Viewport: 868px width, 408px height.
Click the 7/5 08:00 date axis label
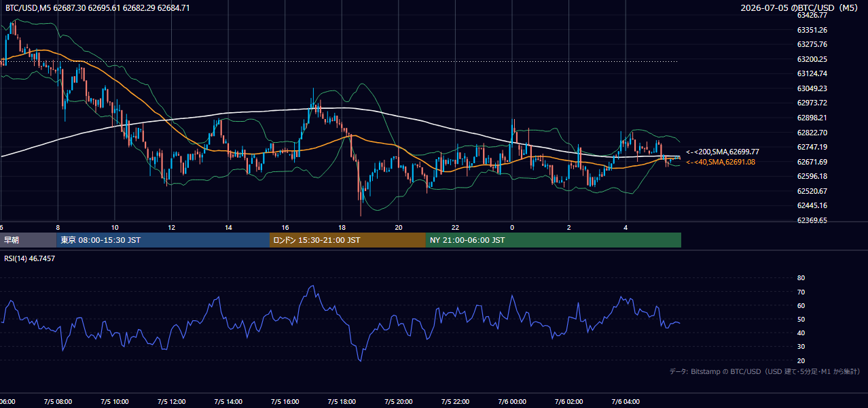point(58,402)
